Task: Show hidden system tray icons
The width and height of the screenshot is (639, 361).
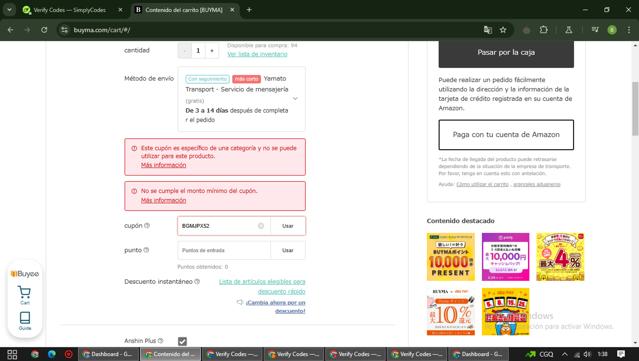Action: pyautogui.click(x=564, y=354)
